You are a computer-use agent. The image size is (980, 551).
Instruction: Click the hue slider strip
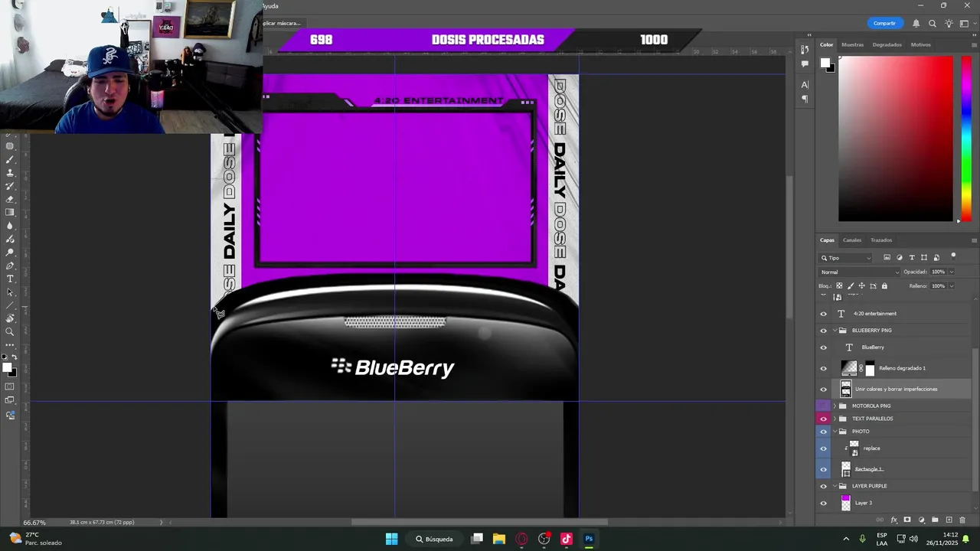click(x=966, y=139)
